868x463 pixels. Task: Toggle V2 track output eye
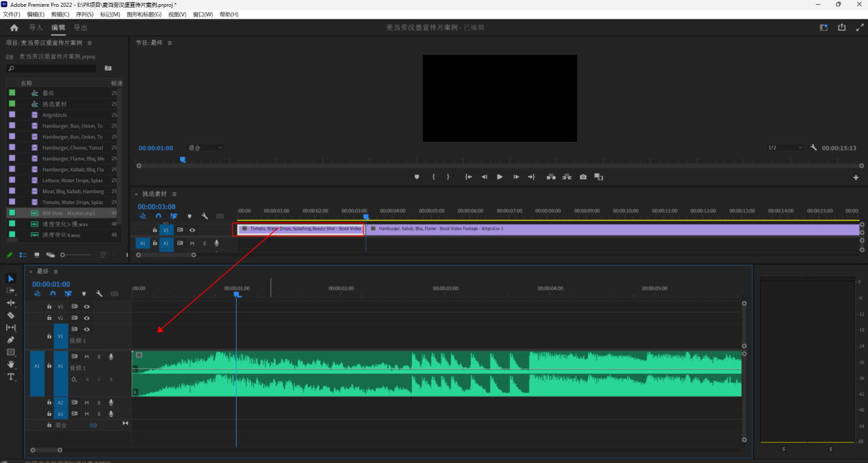[87, 318]
